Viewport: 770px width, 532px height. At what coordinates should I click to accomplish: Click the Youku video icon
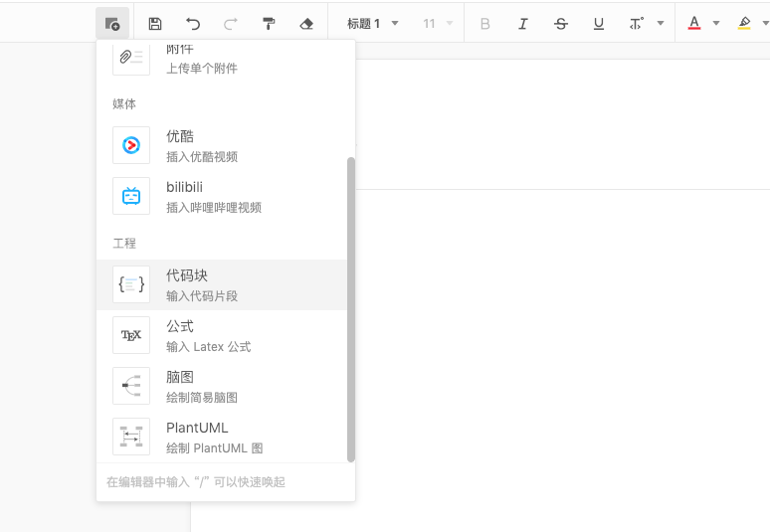pyautogui.click(x=131, y=145)
